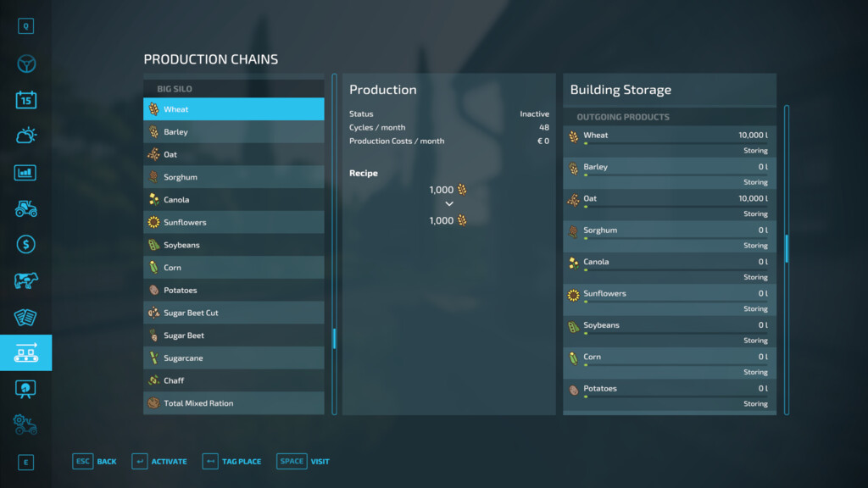
Task: Select Sunflowers production chain
Action: [234, 223]
